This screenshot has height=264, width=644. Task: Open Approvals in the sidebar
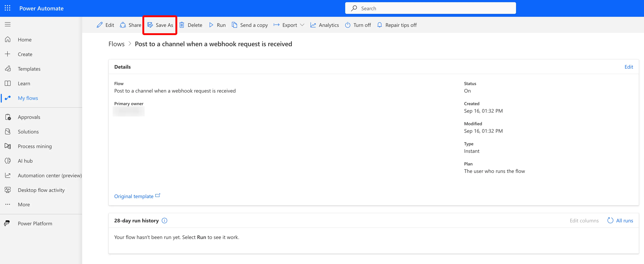click(41, 117)
